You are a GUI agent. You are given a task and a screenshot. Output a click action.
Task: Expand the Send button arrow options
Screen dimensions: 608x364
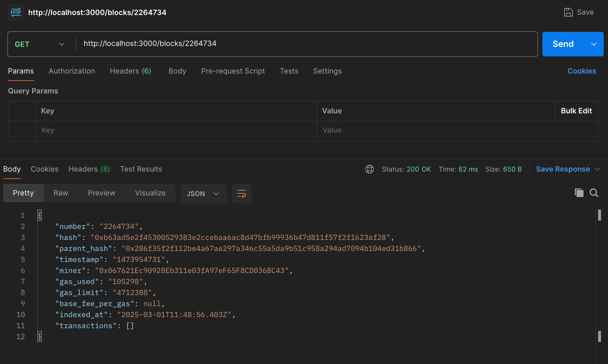[x=594, y=44]
